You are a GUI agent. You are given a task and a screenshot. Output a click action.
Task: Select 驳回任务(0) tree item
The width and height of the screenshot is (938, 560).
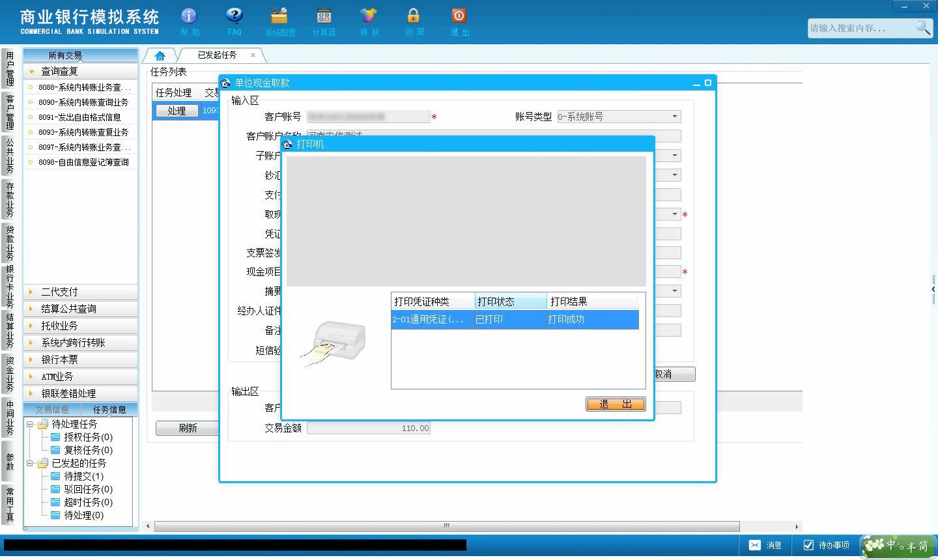88,489
